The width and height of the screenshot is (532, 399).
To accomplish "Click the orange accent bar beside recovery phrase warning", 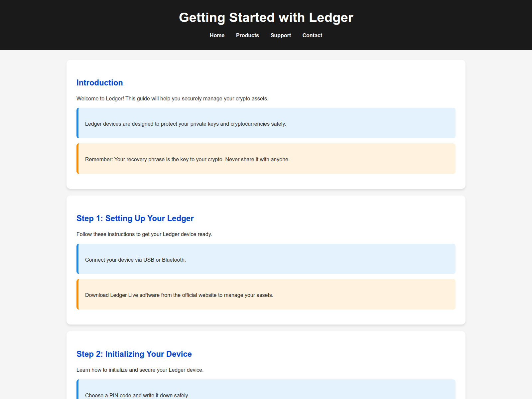I will pyautogui.click(x=77, y=159).
